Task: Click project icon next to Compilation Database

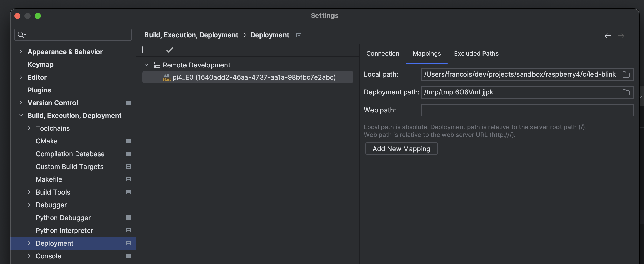Action: [128, 154]
